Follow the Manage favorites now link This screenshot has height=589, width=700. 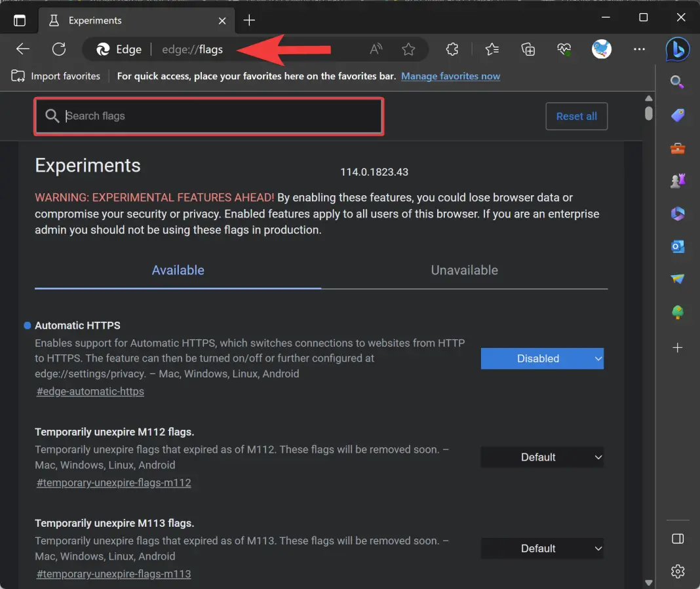tap(450, 76)
